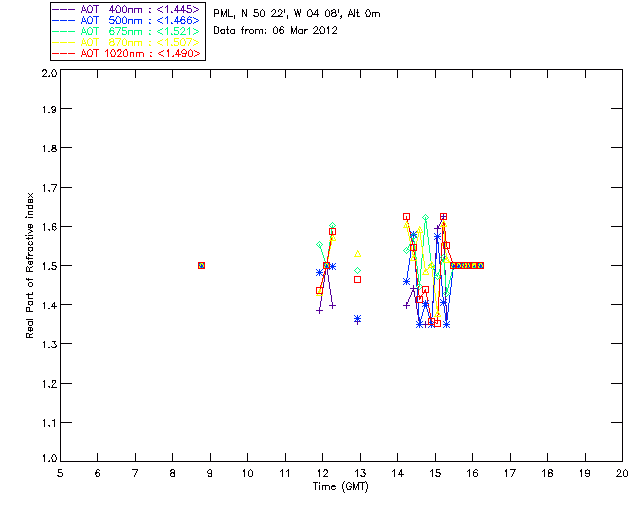Click the x-axis tick label 13

point(360,474)
